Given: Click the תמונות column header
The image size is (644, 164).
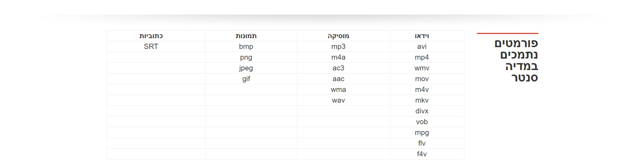Looking at the screenshot, I should click(x=246, y=36).
